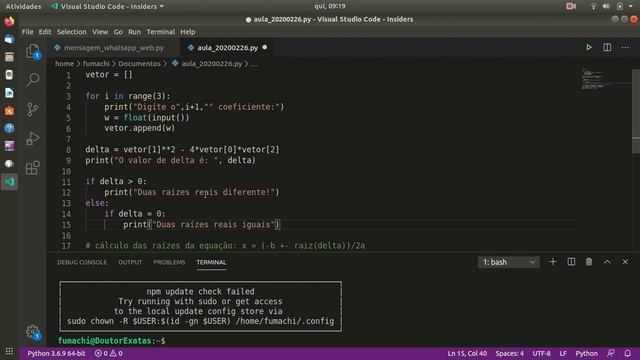Open LibreOffice Writer from the dock
This screenshot has width=640, height=360.
pyautogui.click(x=9, y=93)
